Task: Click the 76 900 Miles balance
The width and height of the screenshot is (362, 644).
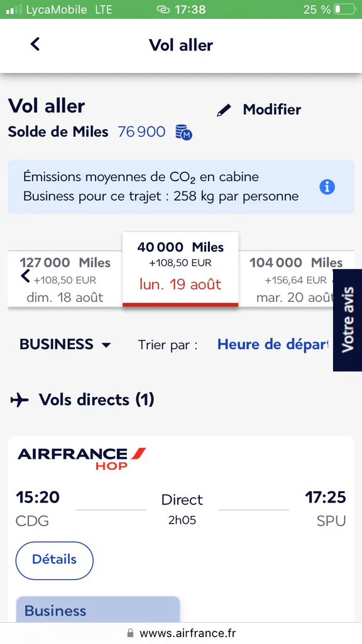Action: pos(141,132)
